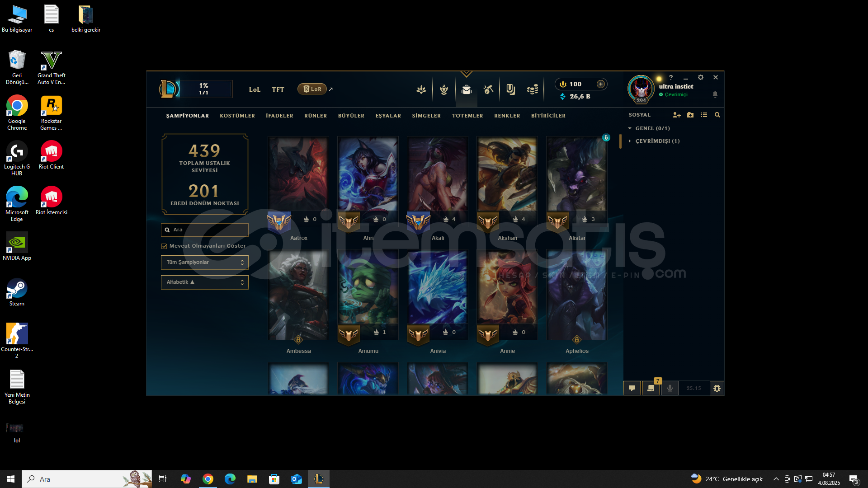
Task: Open Chrome from the taskbar
Action: click(x=208, y=479)
